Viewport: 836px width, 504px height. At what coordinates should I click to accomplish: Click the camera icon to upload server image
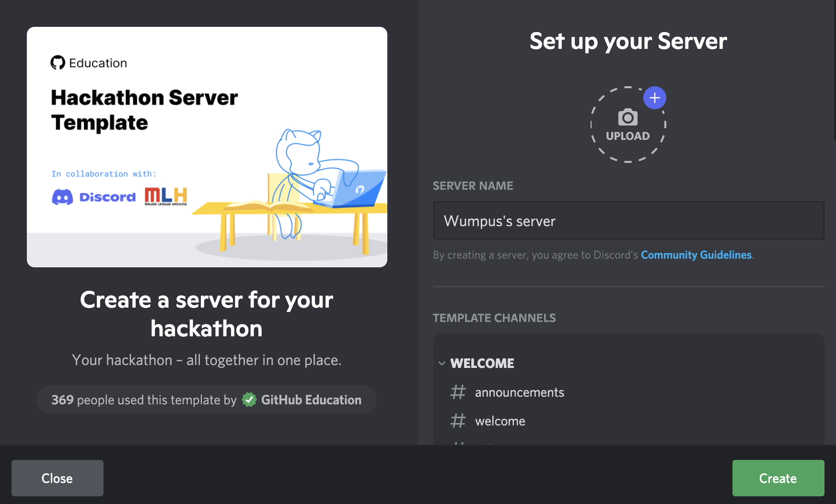[x=627, y=117]
